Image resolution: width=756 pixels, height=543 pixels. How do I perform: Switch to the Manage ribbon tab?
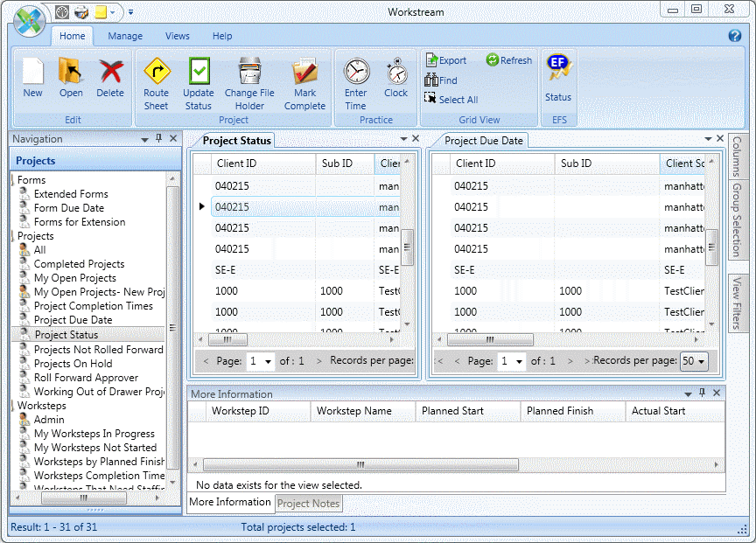point(125,36)
